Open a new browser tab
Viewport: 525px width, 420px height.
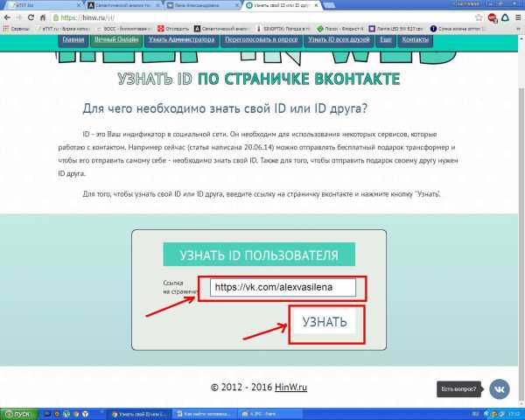329,5
